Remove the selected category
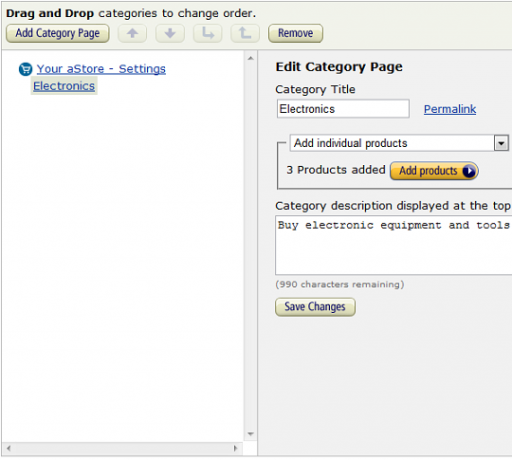 [295, 33]
